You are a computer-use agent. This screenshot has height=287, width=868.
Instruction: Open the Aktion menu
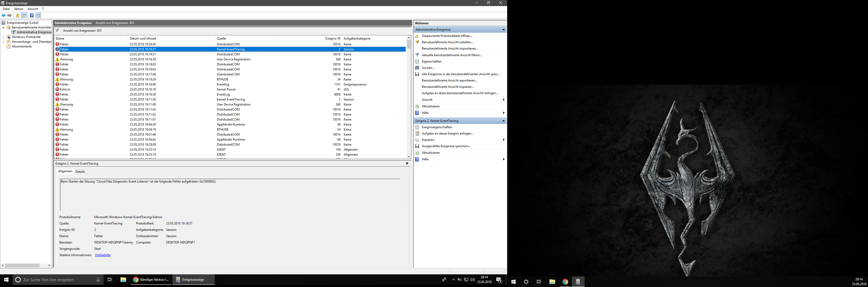pos(18,9)
